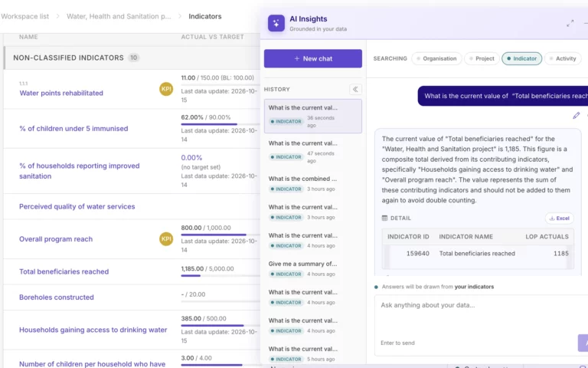Click progress bar of Overall program reach

point(220,235)
